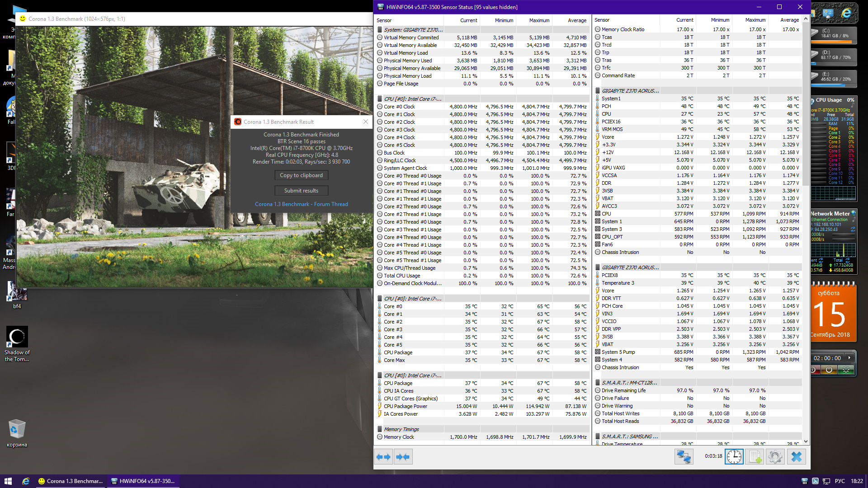This screenshot has width=868, height=488.
Task: Click the expand columns arrows button
Action: point(383,457)
